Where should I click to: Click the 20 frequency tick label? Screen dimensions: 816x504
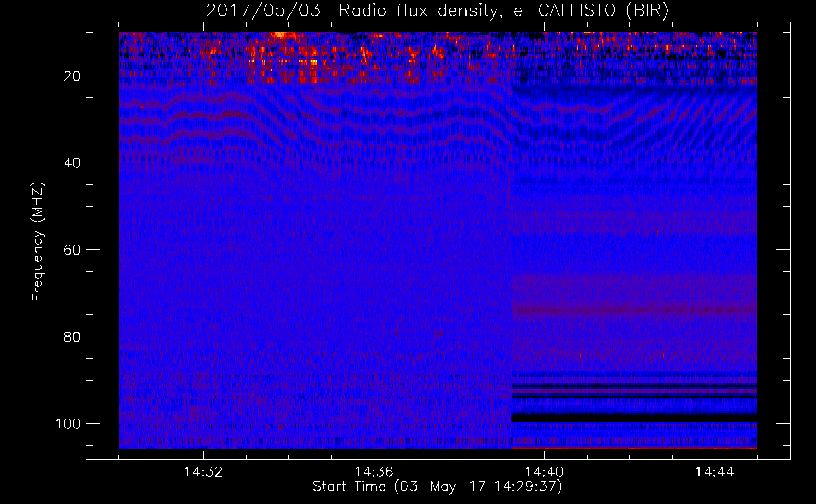point(73,76)
